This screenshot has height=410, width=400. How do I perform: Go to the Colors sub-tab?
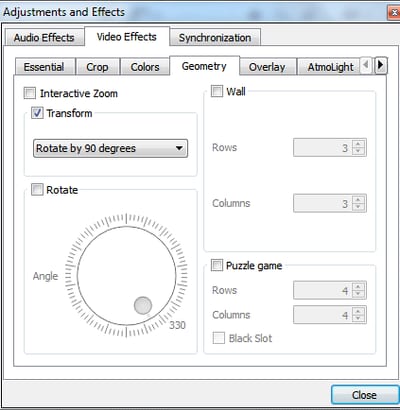[x=145, y=67]
